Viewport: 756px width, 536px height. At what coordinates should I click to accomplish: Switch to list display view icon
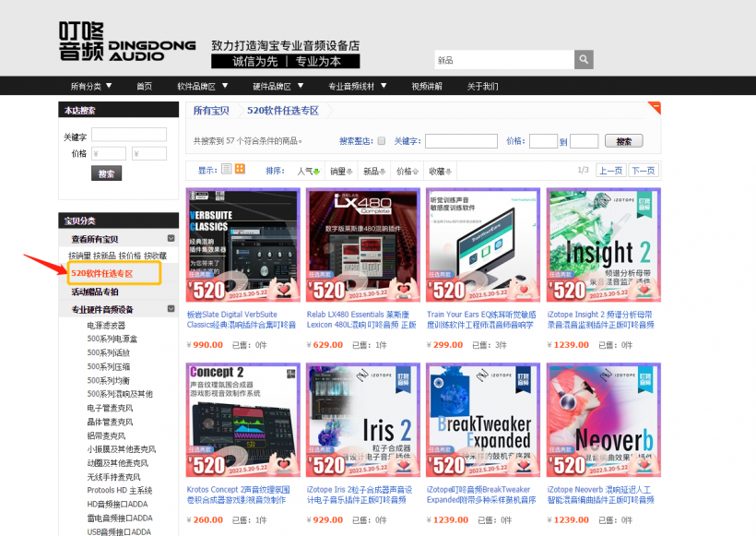[227, 169]
